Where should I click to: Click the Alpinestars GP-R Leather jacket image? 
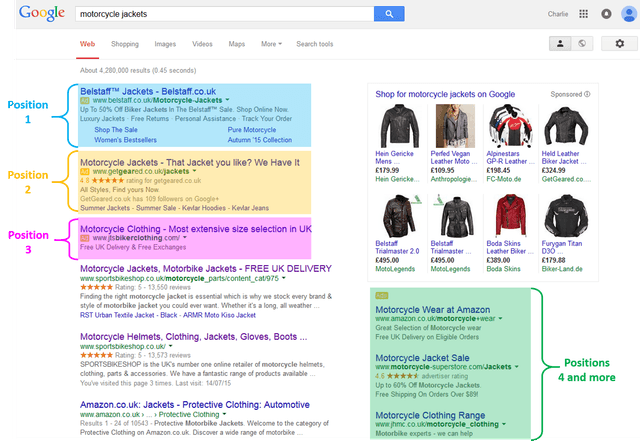511,126
